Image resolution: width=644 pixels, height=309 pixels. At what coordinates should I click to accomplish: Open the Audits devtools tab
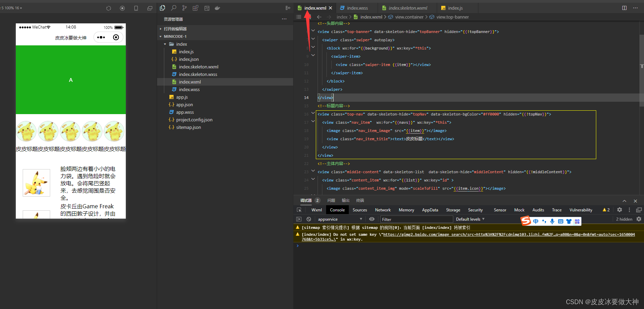coord(538,210)
